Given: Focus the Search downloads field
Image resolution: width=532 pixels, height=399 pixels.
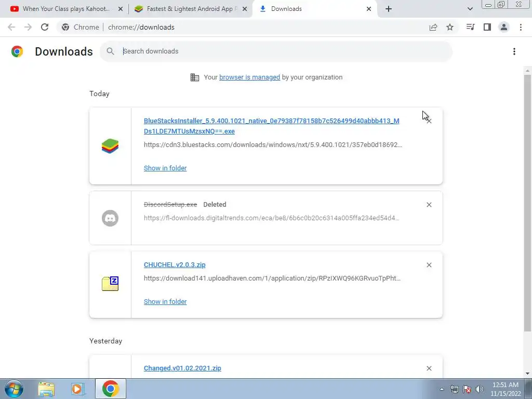Looking at the screenshot, I should point(276,51).
